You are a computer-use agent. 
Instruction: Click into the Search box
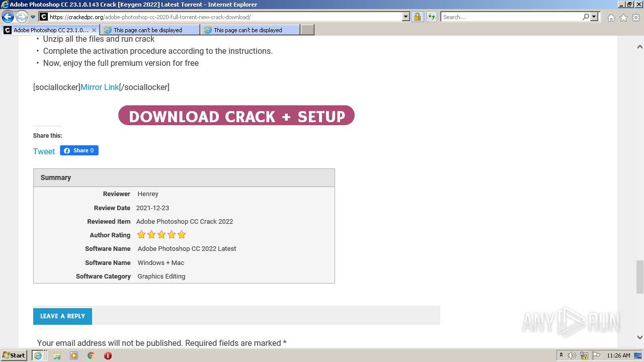coord(511,17)
